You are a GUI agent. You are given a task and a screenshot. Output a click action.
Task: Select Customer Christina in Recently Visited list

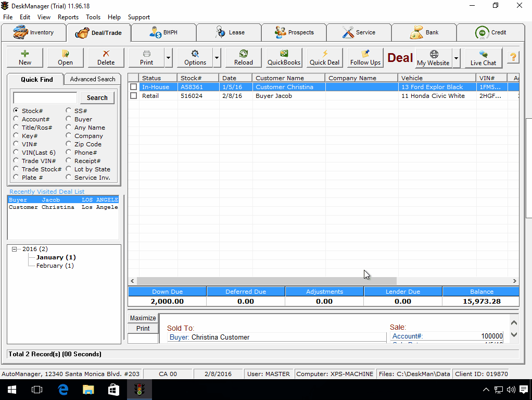[x=64, y=207]
